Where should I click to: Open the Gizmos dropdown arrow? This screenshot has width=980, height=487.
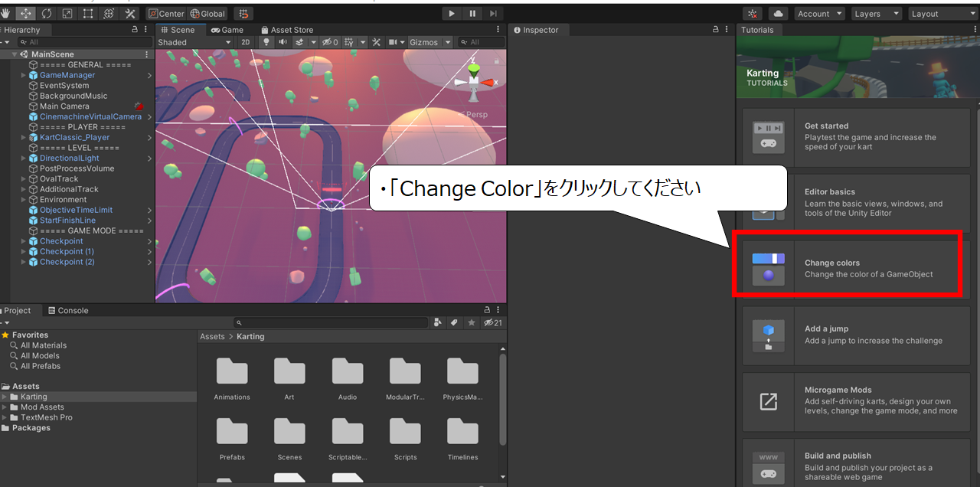tap(448, 42)
